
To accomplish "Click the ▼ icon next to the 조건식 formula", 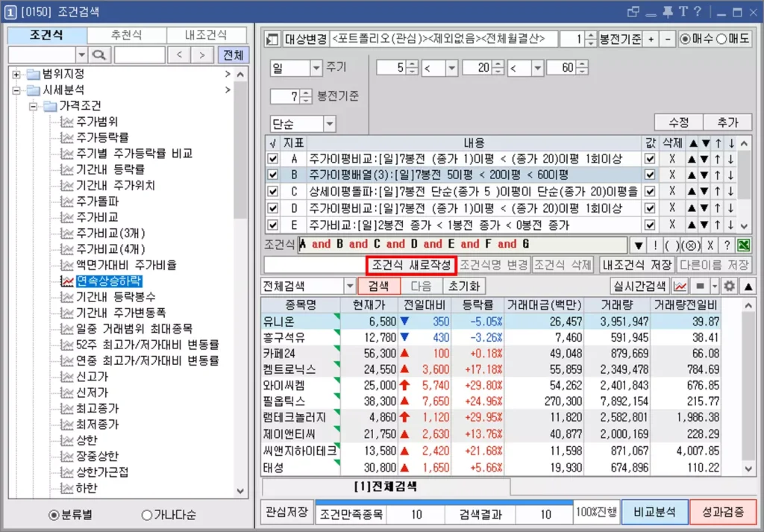I will tap(639, 245).
